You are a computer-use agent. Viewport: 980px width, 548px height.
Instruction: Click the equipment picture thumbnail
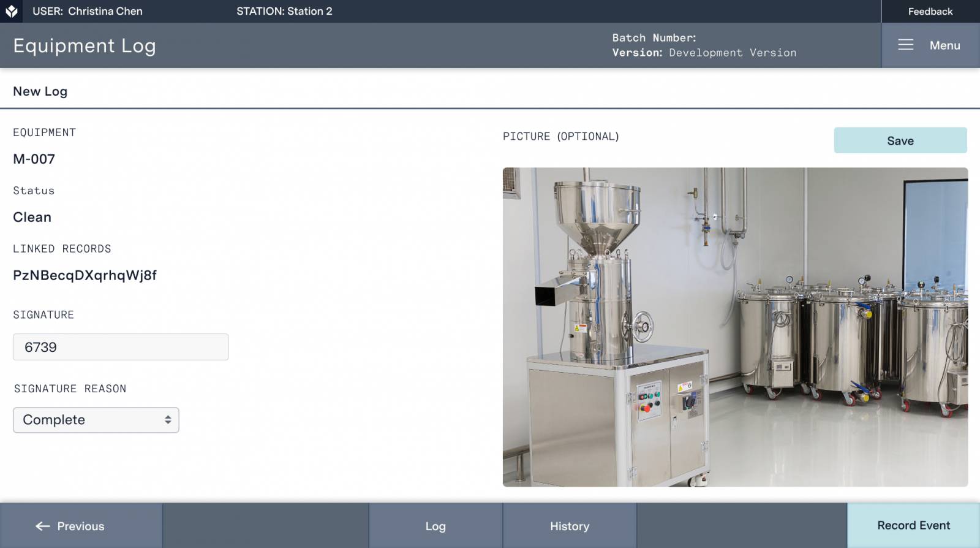(x=735, y=327)
